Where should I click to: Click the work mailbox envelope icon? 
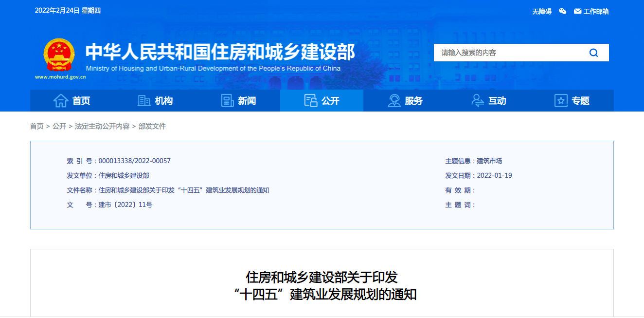pyautogui.click(x=577, y=11)
